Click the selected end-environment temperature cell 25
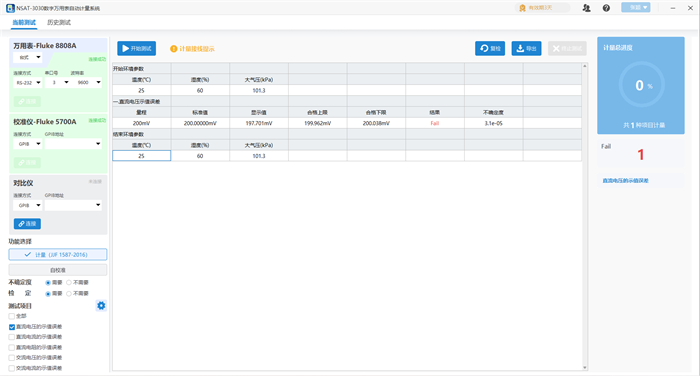The width and height of the screenshot is (700, 376). [142, 156]
